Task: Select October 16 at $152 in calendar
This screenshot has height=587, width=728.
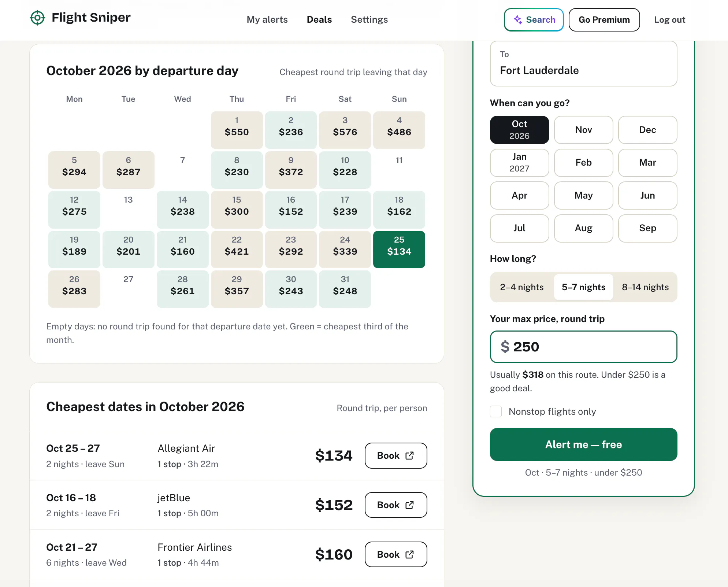Action: pyautogui.click(x=291, y=210)
